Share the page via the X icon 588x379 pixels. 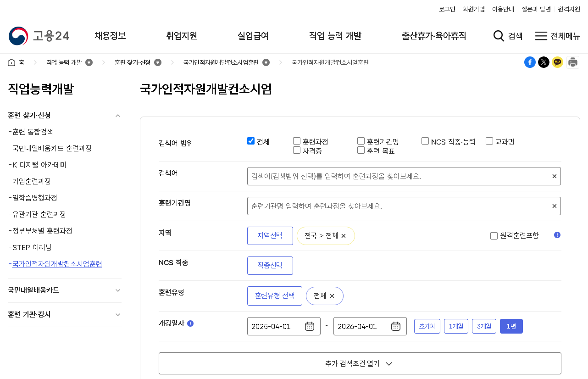[x=544, y=62]
